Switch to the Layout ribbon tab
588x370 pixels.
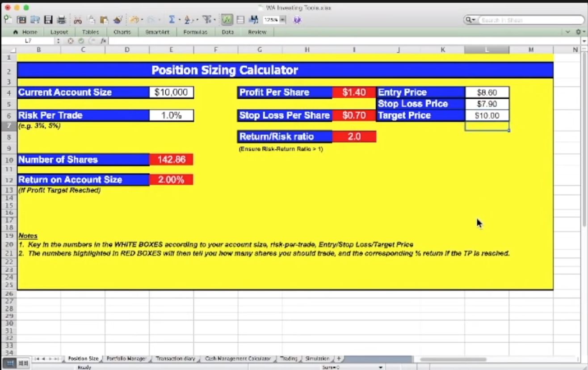click(x=59, y=32)
